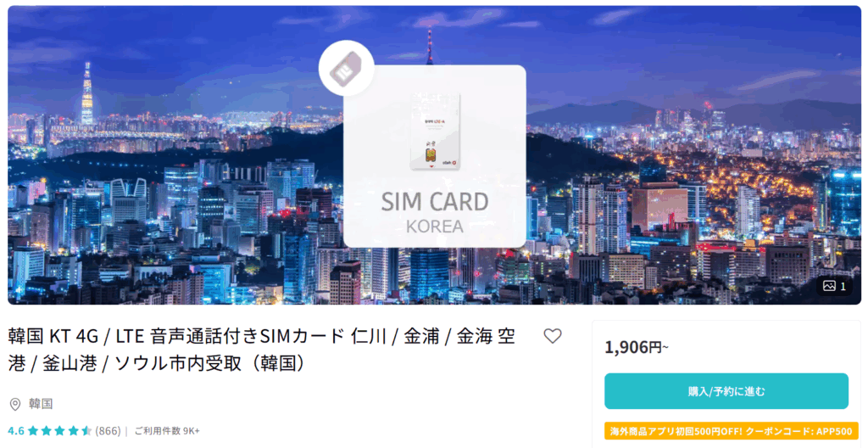
Task: Open photo gallery via image count icon
Action: pyautogui.click(x=829, y=286)
